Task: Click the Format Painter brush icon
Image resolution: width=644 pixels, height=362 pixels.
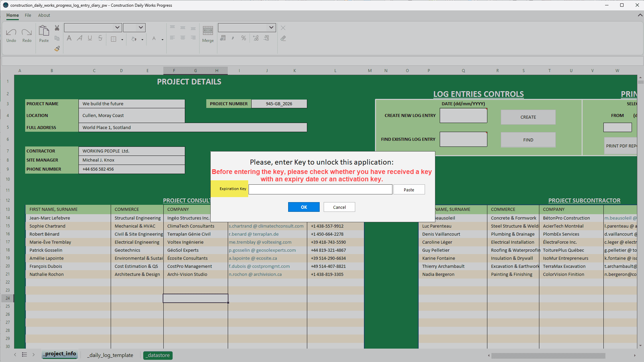Action: coord(57,49)
